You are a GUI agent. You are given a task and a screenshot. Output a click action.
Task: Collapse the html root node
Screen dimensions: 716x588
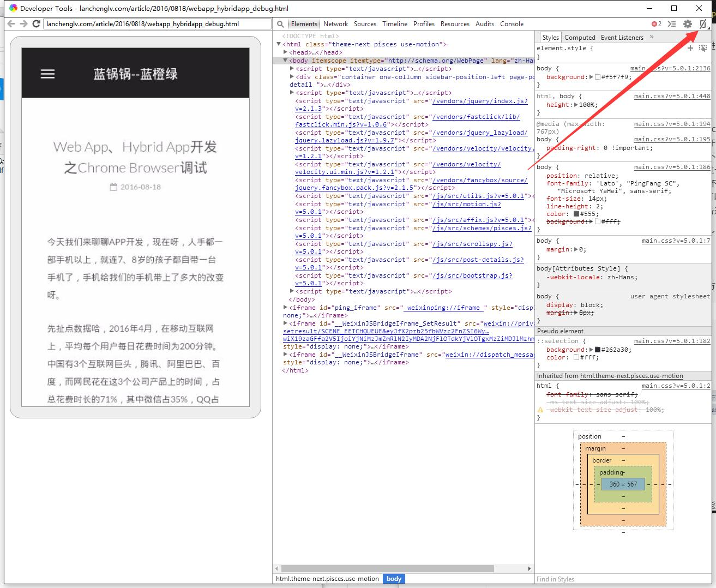coord(279,44)
